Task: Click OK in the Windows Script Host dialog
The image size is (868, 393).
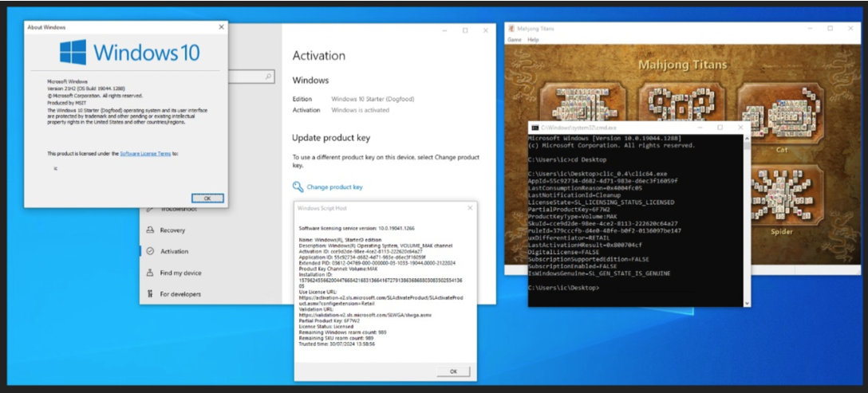Action: pyautogui.click(x=453, y=371)
